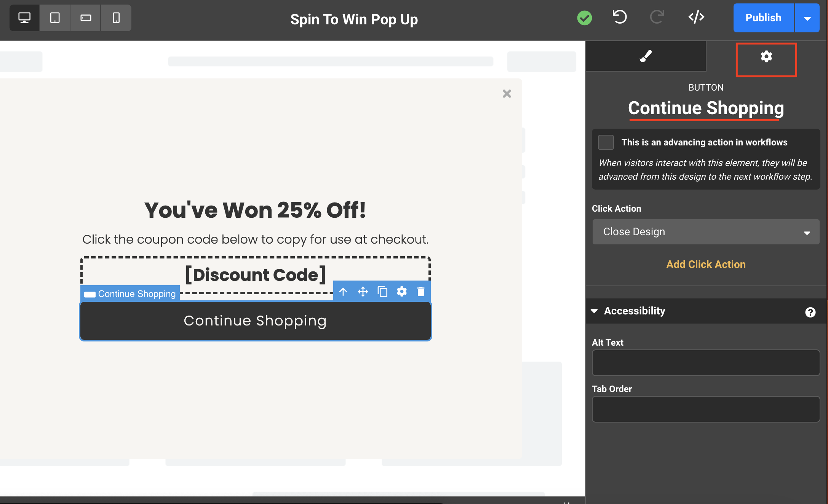Switch to tablet portrait preview
The width and height of the screenshot is (828, 504).
[55, 18]
